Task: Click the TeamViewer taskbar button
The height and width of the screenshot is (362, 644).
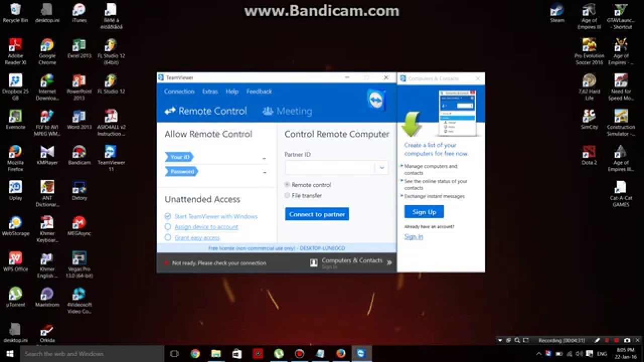Action: pyautogui.click(x=361, y=353)
